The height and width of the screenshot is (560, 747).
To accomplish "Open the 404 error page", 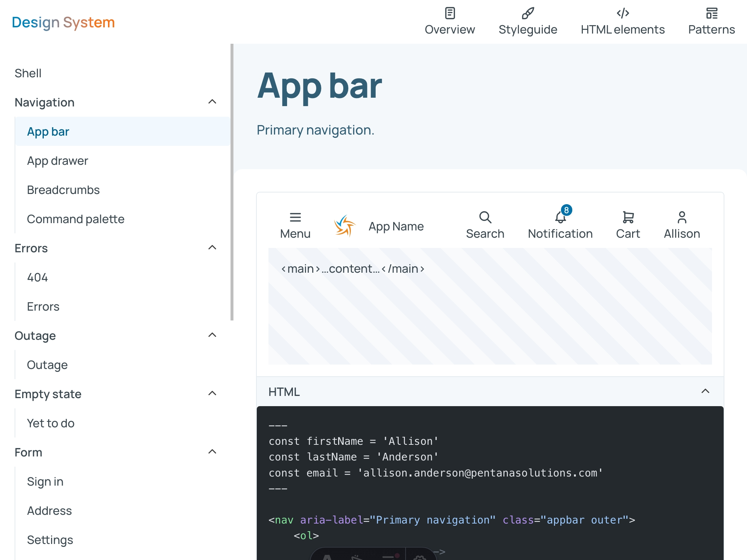I will (37, 277).
